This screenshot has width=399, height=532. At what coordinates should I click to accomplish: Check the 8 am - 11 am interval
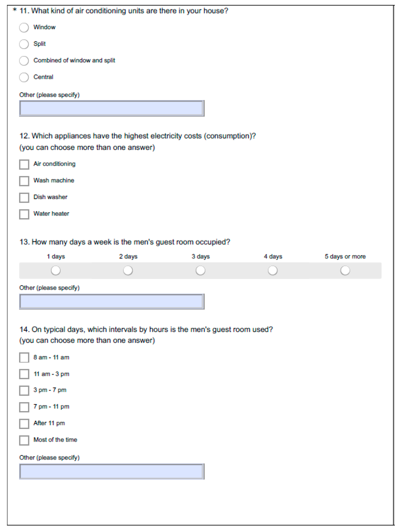click(24, 358)
